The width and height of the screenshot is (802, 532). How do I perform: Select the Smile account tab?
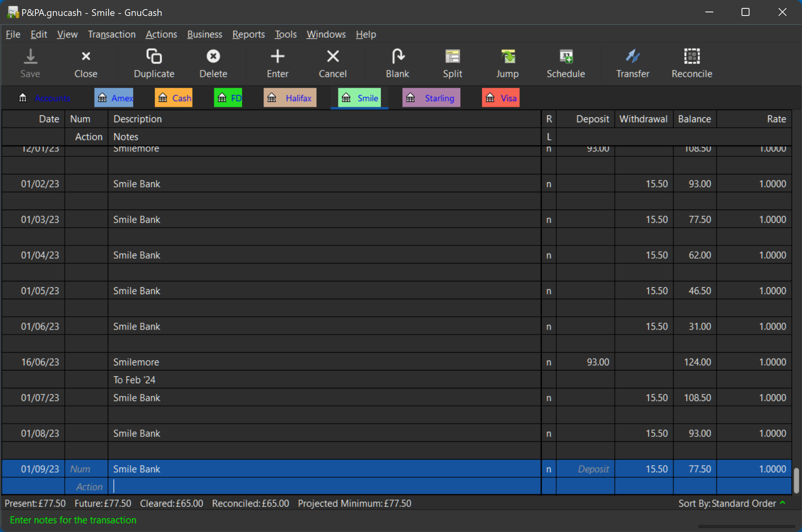pos(360,98)
